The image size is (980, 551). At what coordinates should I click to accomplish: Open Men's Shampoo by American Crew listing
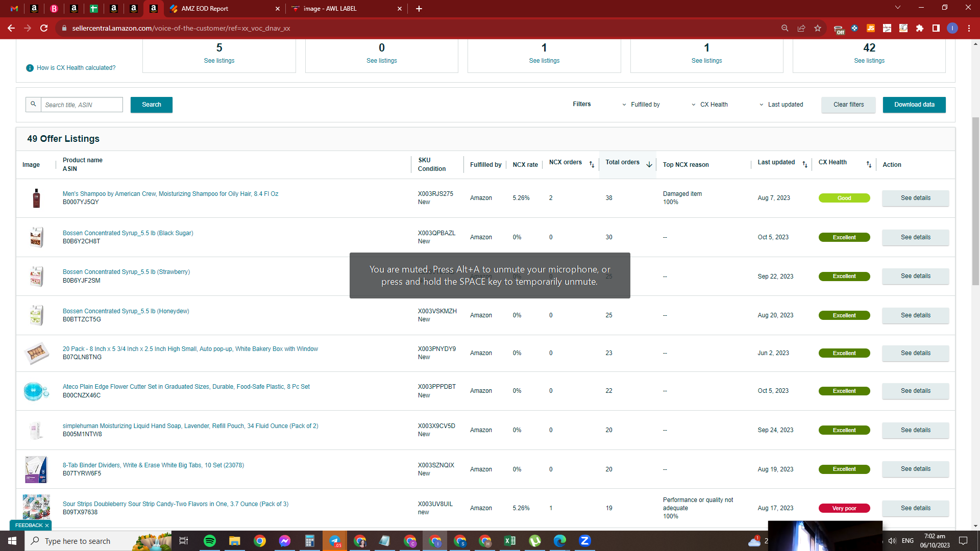(170, 194)
